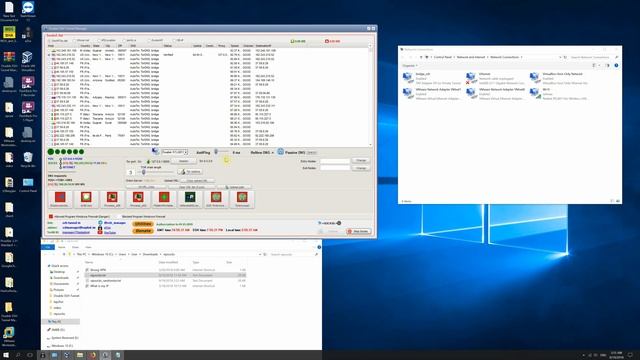
Task: Open the File tab in File Explorer
Action: [x=48, y=247]
